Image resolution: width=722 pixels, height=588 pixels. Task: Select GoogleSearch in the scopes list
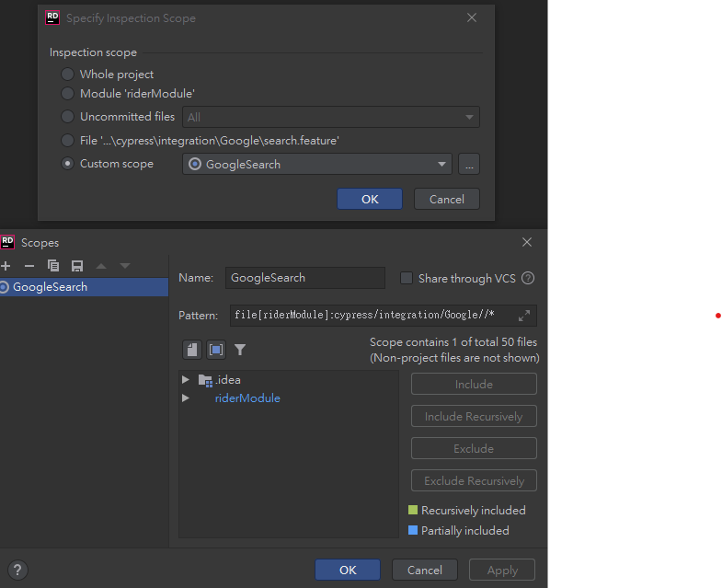(84, 287)
